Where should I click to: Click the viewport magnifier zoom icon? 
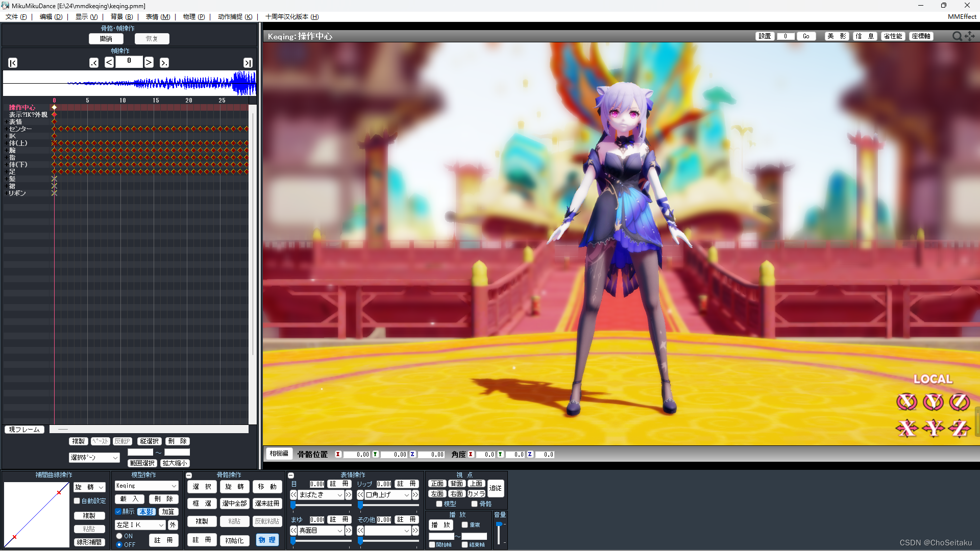click(957, 36)
